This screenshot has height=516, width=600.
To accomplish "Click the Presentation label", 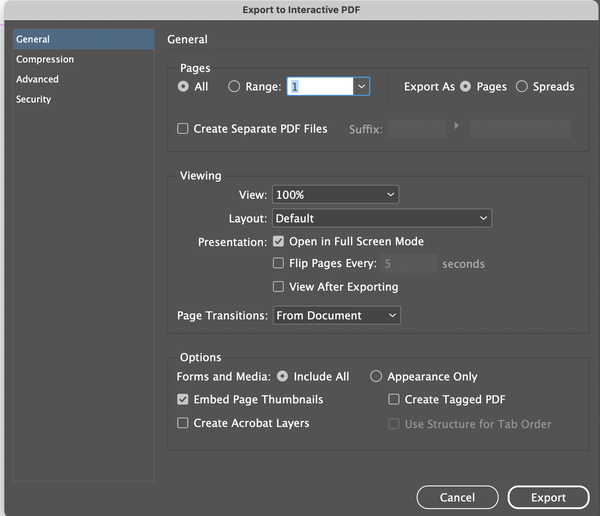I will click(232, 242).
